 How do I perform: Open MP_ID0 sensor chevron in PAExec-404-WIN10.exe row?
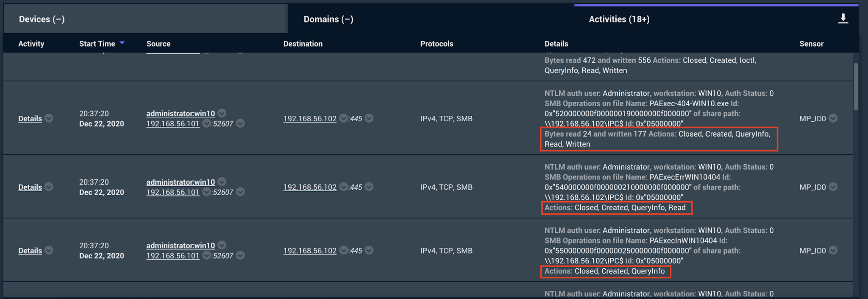click(833, 118)
